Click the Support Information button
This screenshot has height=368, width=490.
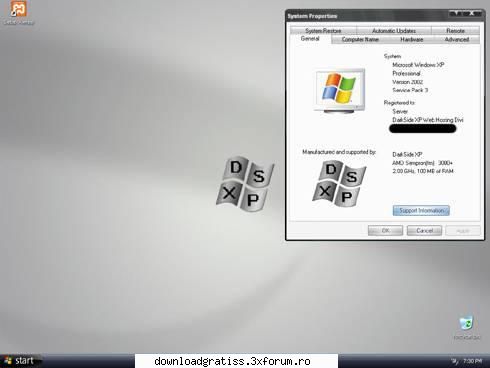(421, 211)
